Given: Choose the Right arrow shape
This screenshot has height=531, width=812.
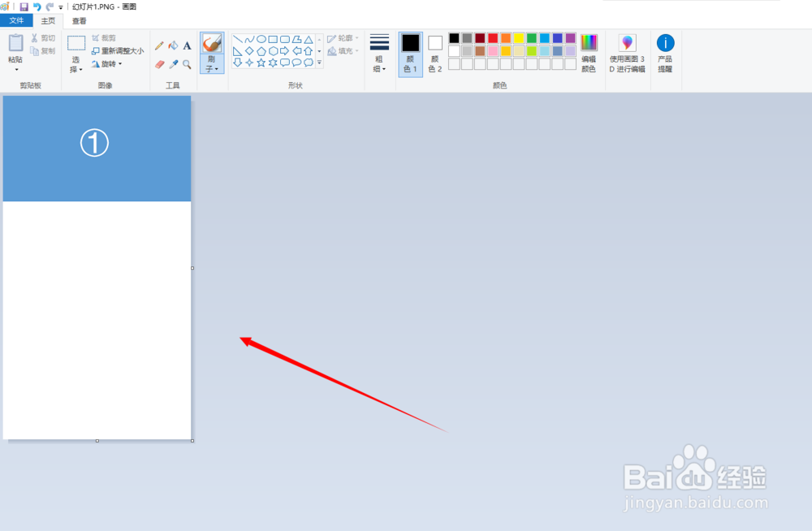Looking at the screenshot, I should (x=285, y=51).
